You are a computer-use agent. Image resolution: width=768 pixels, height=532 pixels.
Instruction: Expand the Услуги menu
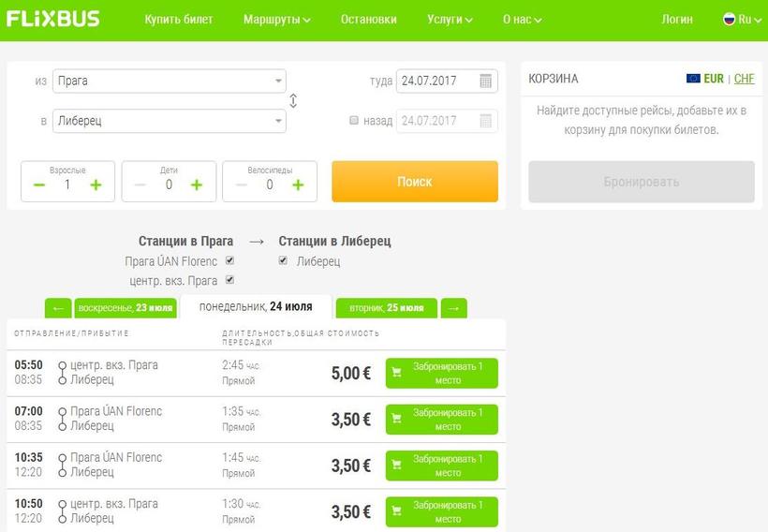point(450,20)
